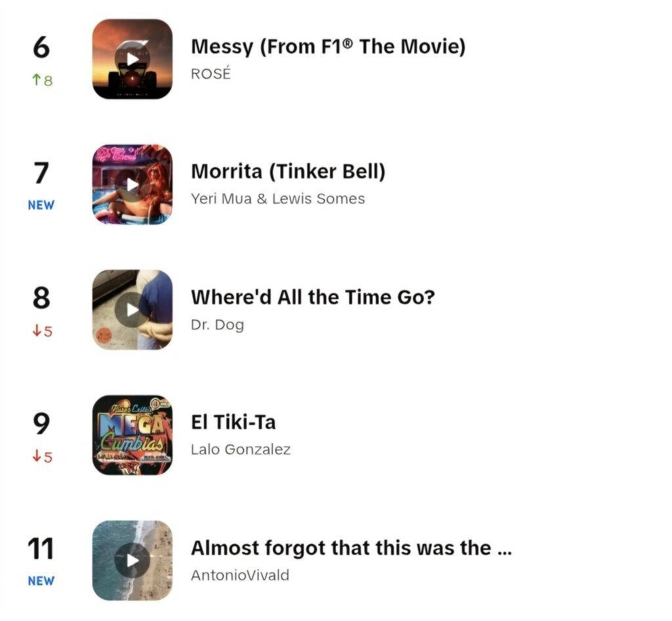Viewport: 672px width, 621px height.
Task: Play Messy (From F1 The Movie) preview
Action: click(x=133, y=59)
